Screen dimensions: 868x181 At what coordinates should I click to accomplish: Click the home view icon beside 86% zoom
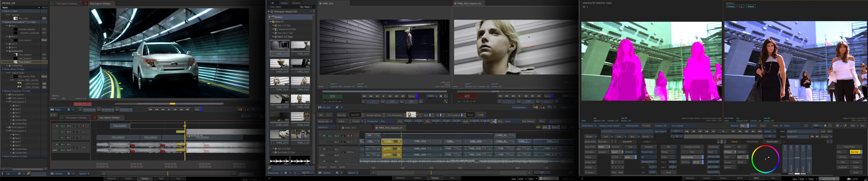tap(825, 126)
